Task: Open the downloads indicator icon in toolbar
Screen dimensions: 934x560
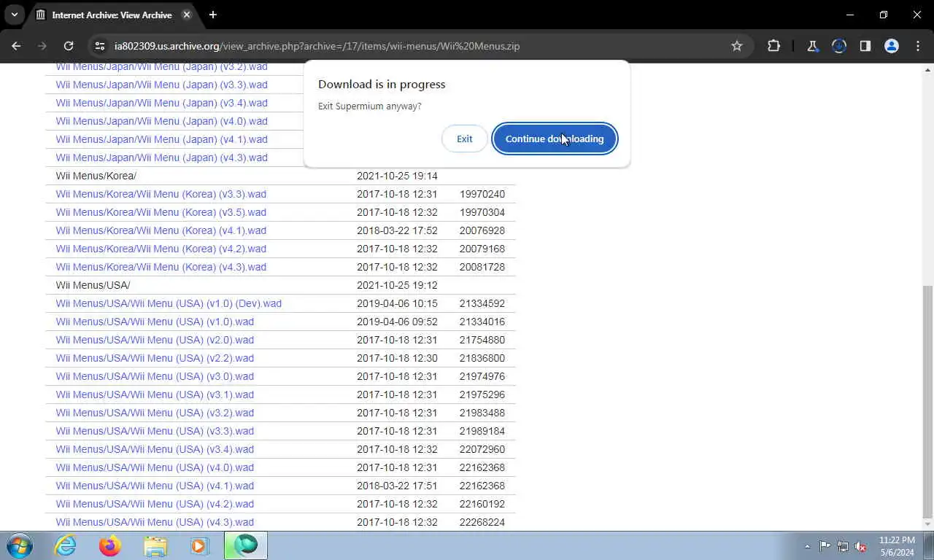Action: tap(838, 46)
